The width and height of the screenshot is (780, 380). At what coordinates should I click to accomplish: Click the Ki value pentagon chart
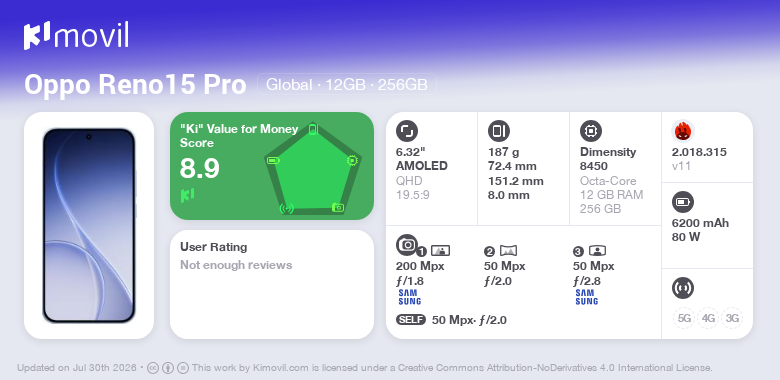(312, 168)
